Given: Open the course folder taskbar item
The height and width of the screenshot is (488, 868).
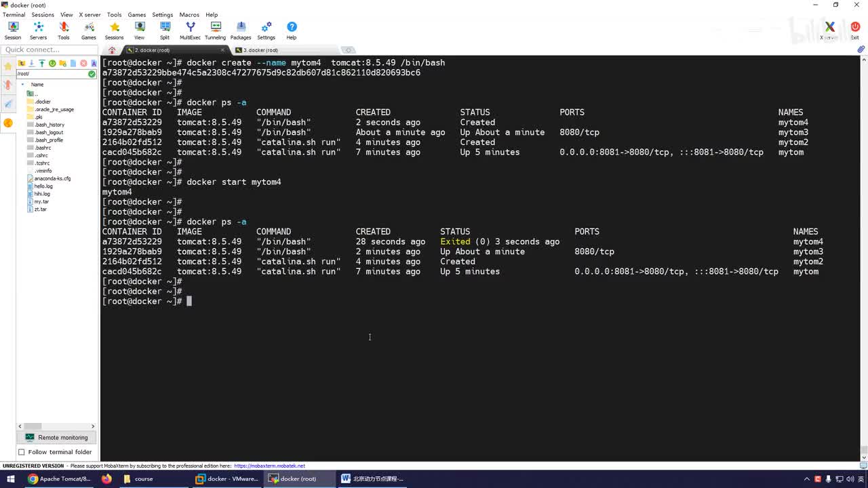Looking at the screenshot, I should [x=154, y=479].
